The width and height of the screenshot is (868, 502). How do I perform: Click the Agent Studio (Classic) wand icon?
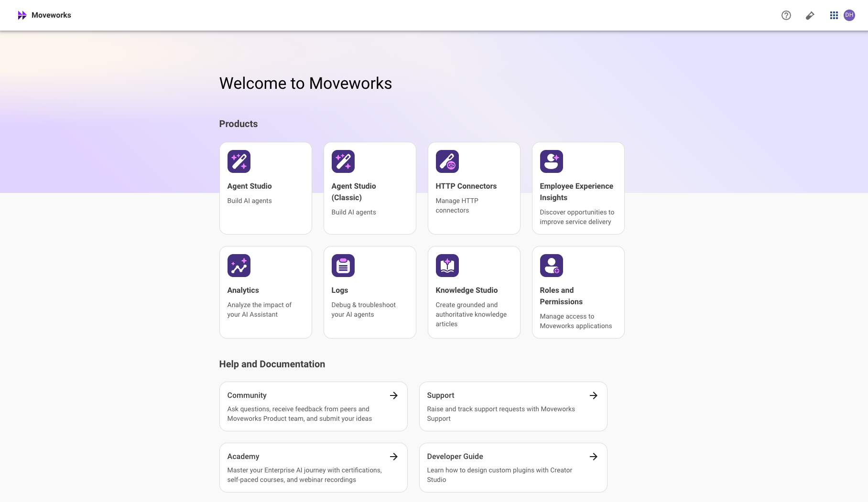[x=343, y=161]
